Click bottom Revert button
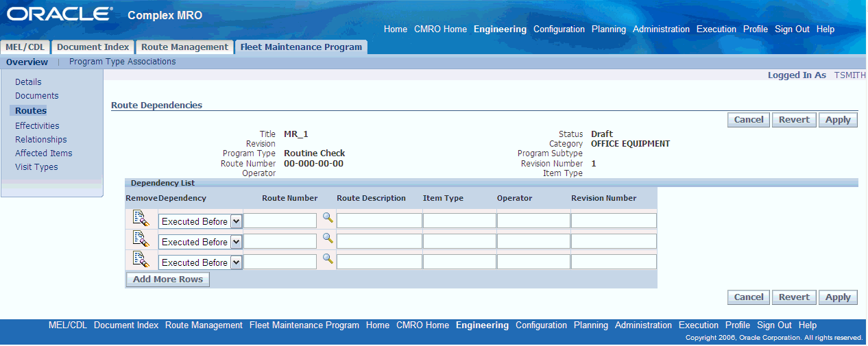 pos(795,297)
